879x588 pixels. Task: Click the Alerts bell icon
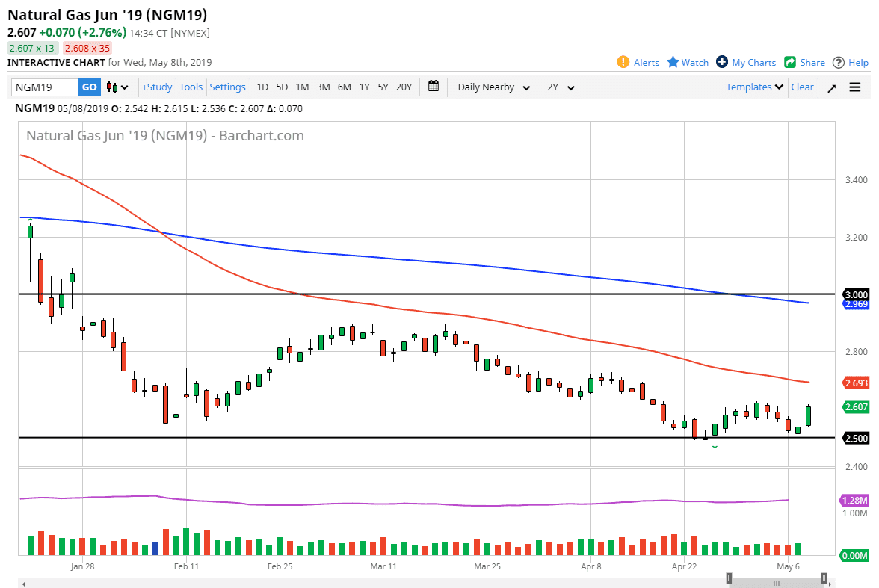tap(623, 62)
